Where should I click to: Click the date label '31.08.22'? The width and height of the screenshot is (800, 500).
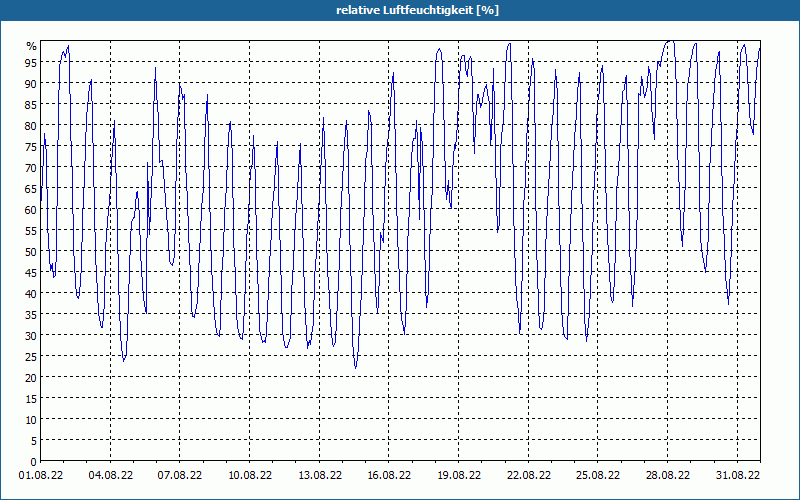coord(737,475)
